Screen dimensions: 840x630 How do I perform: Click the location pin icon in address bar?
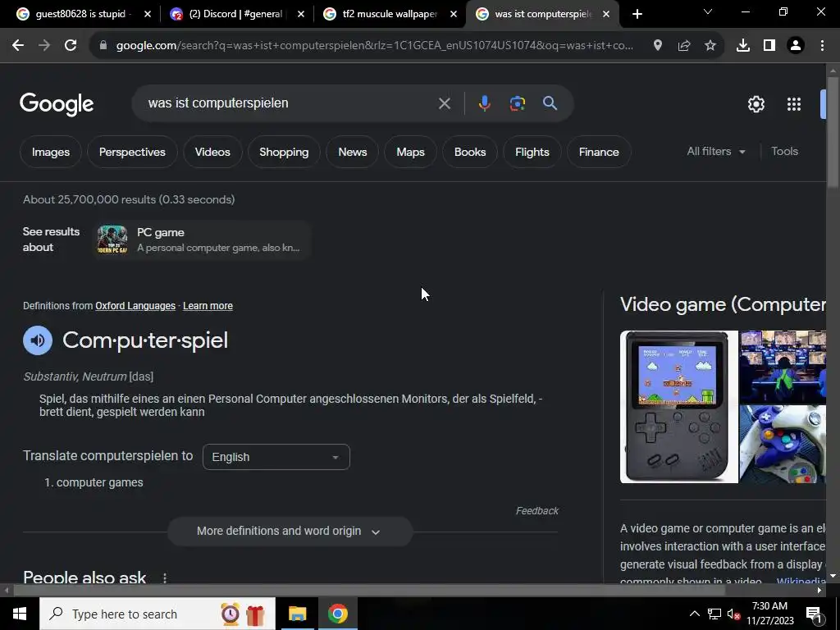(x=657, y=46)
